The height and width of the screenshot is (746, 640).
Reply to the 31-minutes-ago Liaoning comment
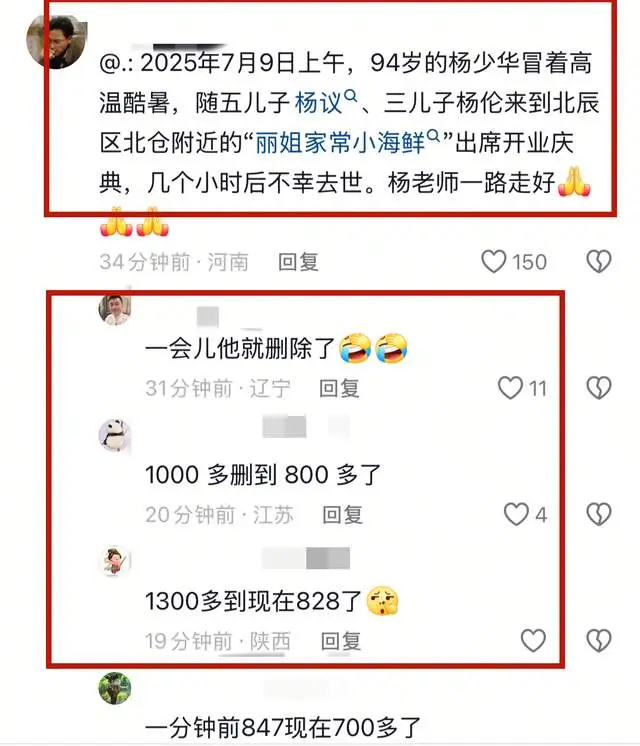click(339, 388)
